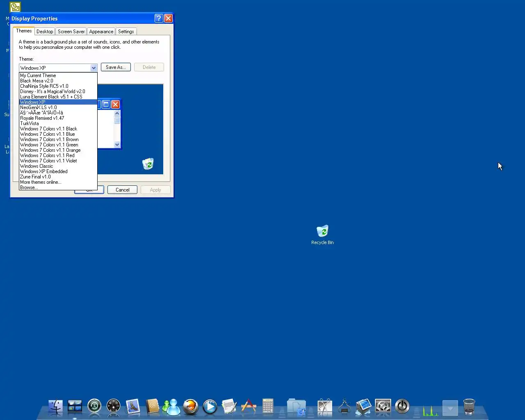Image resolution: width=525 pixels, height=420 pixels.
Task: Go to the Appearance tab
Action: tap(101, 32)
